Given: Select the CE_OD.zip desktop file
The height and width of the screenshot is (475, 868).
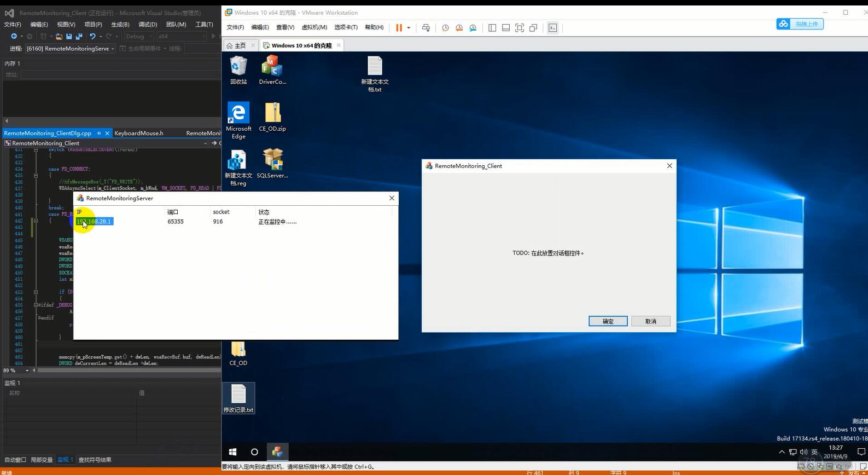Looking at the screenshot, I should click(272, 117).
